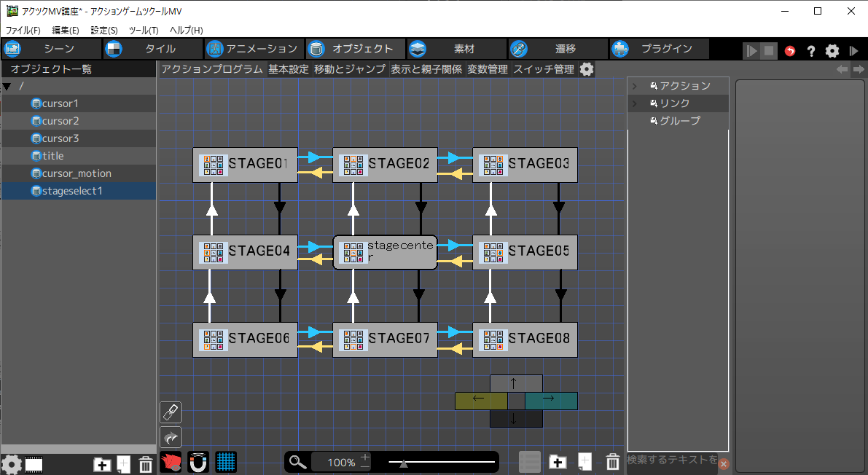Open help with the question mark icon
868x475 pixels.
click(x=810, y=51)
